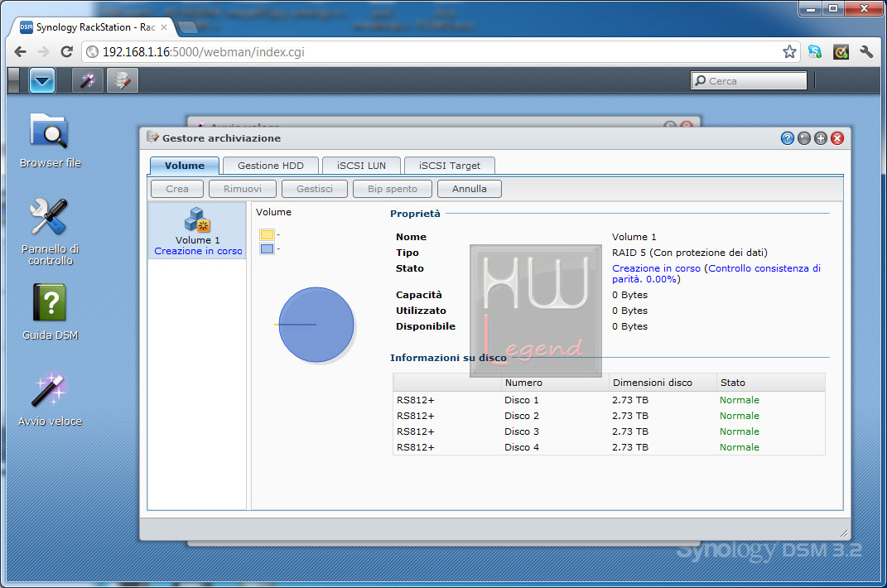The height and width of the screenshot is (588, 887).
Task: Click the browser back arrow
Action: (x=21, y=52)
